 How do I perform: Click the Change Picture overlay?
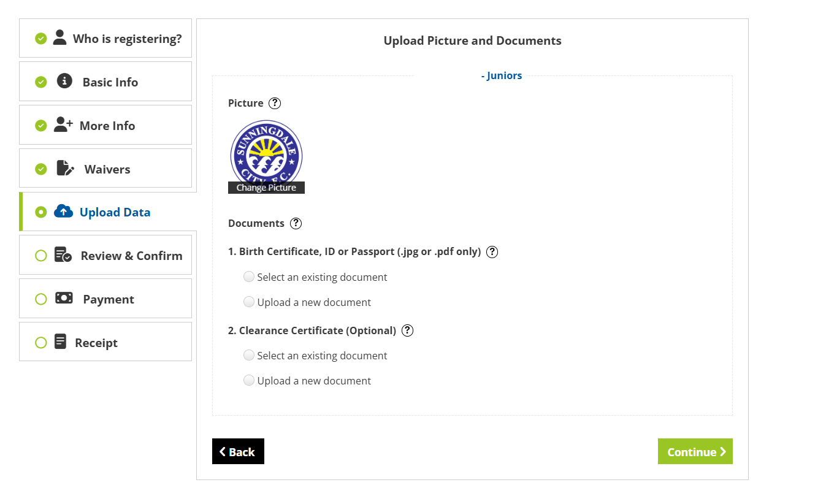click(266, 188)
